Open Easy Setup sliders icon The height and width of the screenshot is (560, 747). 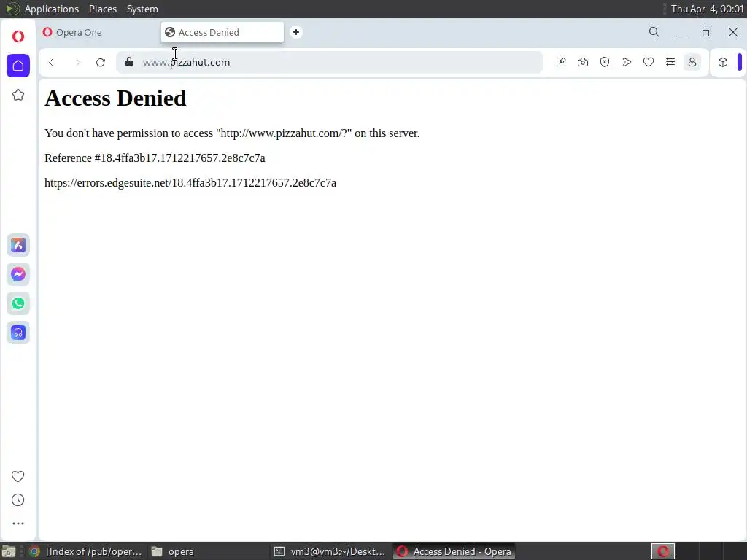pos(670,62)
